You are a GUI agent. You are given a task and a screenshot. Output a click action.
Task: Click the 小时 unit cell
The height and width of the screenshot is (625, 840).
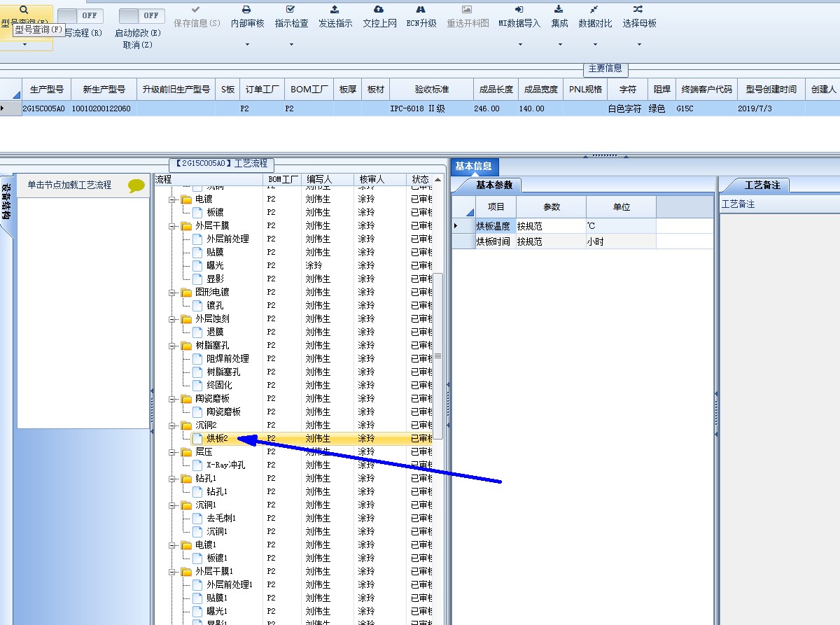click(621, 241)
